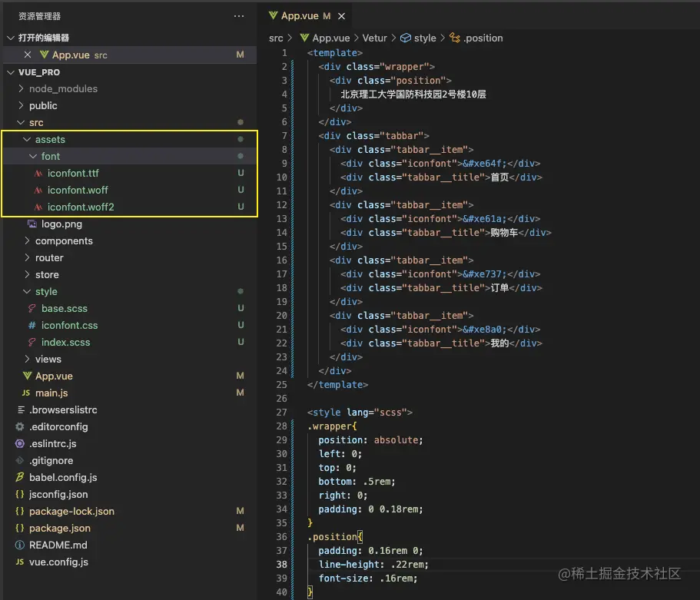Collapse the style folder

tap(27, 291)
